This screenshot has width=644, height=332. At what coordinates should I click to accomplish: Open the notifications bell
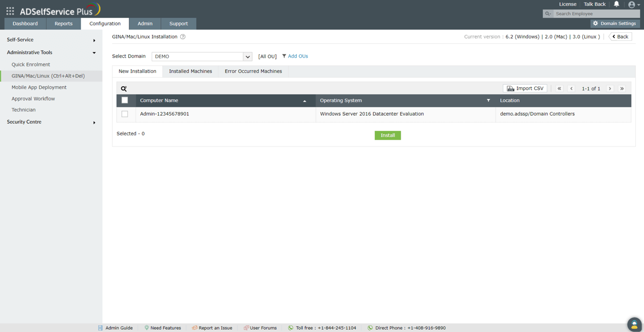click(x=616, y=4)
